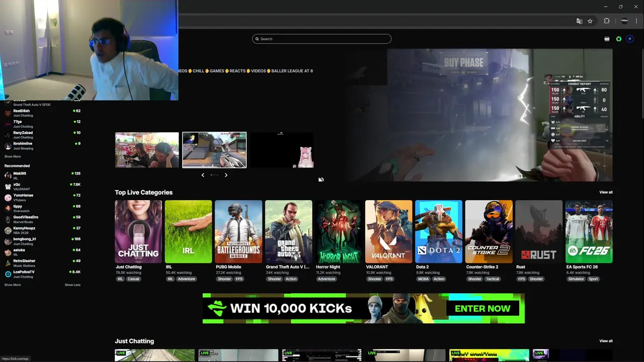
Task: Open the browser translate page icon
Action: [x=579, y=21]
